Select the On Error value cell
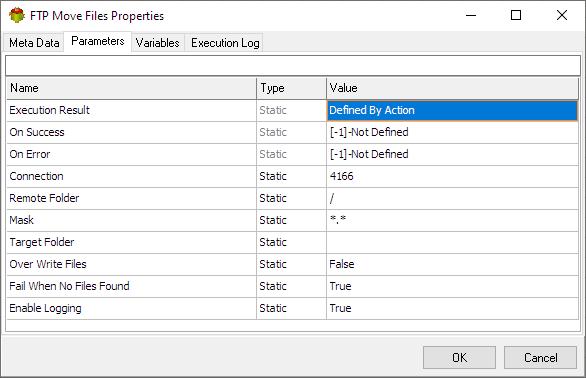Screen dimensions: 586x378 point(452,154)
